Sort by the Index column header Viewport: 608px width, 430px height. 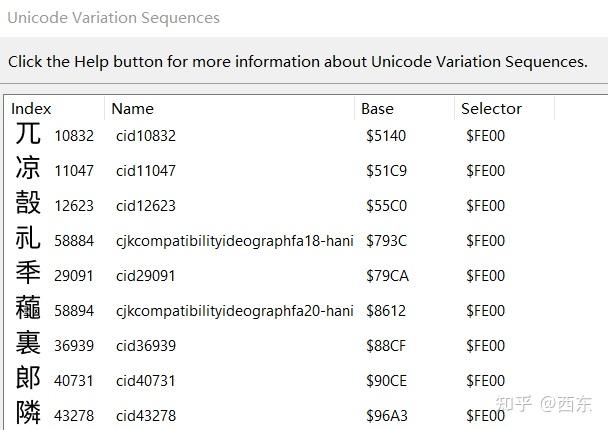pyautogui.click(x=31, y=108)
